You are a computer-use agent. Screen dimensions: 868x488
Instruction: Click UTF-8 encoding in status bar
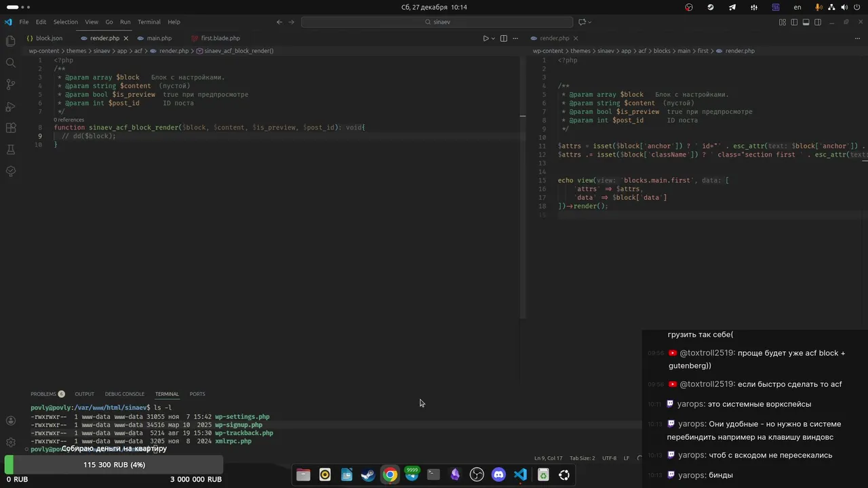pyautogui.click(x=609, y=458)
